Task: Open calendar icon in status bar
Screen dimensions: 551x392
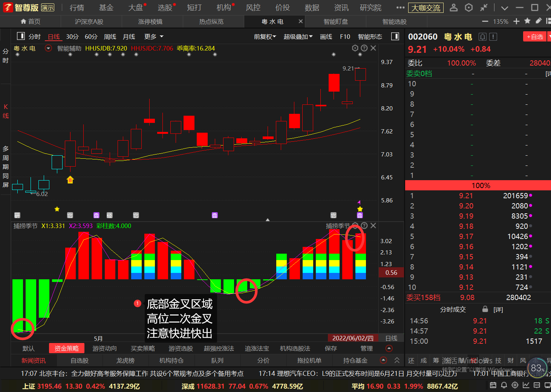Action: (493, 385)
